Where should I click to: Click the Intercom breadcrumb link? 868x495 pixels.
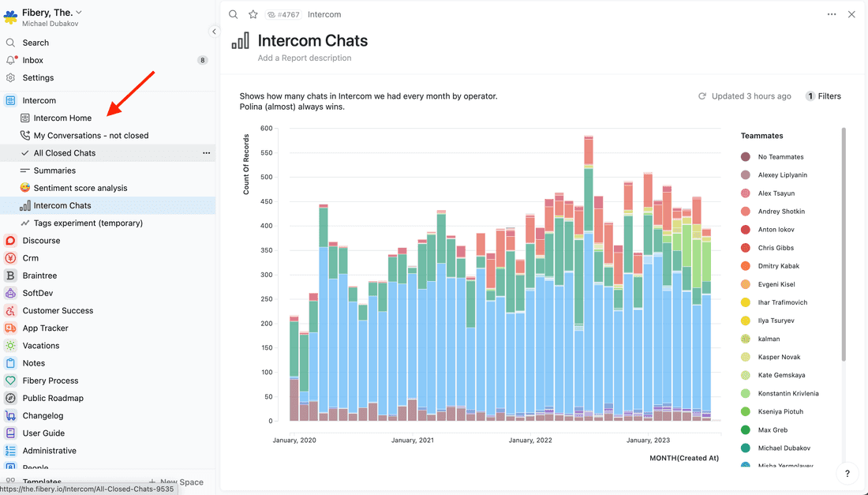324,14
